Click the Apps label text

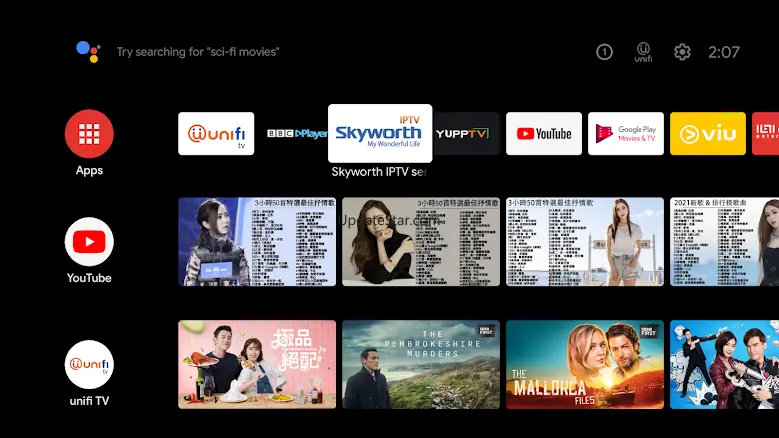[x=89, y=170]
